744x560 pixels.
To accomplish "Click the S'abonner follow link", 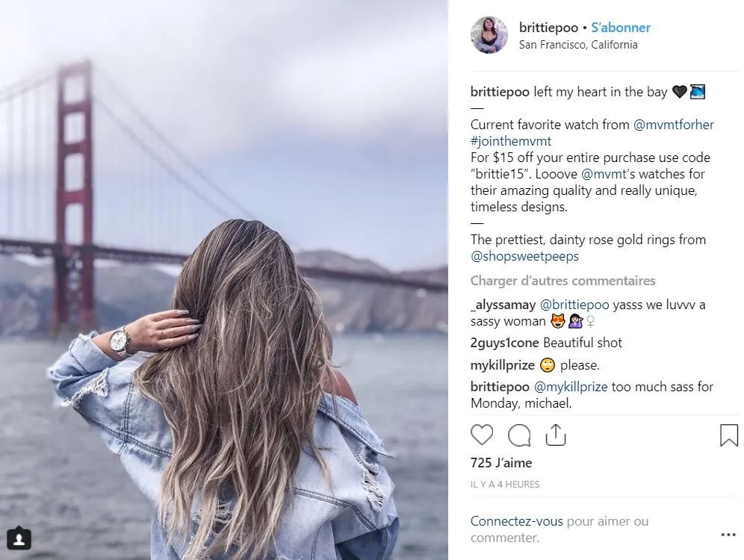I will click(621, 28).
